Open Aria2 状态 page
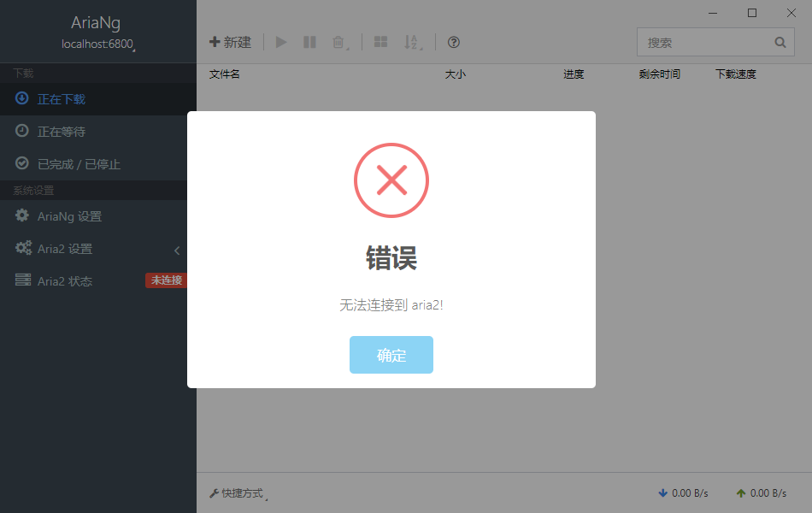The image size is (812, 513). tap(94, 280)
